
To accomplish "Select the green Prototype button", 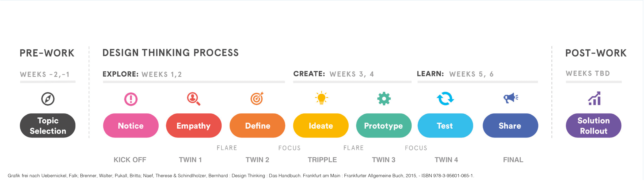I will click(384, 126).
